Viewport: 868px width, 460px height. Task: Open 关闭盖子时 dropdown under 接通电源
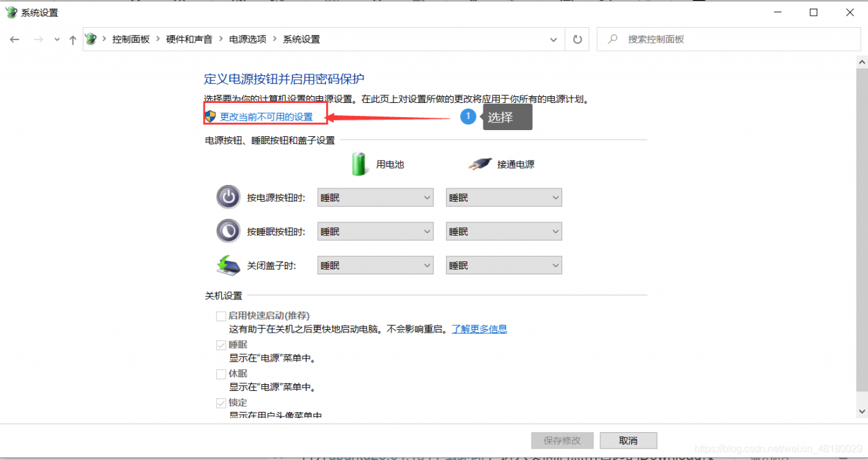504,265
